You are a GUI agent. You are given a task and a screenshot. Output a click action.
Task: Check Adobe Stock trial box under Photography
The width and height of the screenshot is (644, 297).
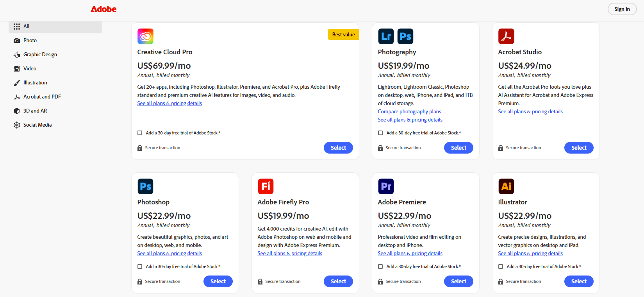pyautogui.click(x=380, y=133)
